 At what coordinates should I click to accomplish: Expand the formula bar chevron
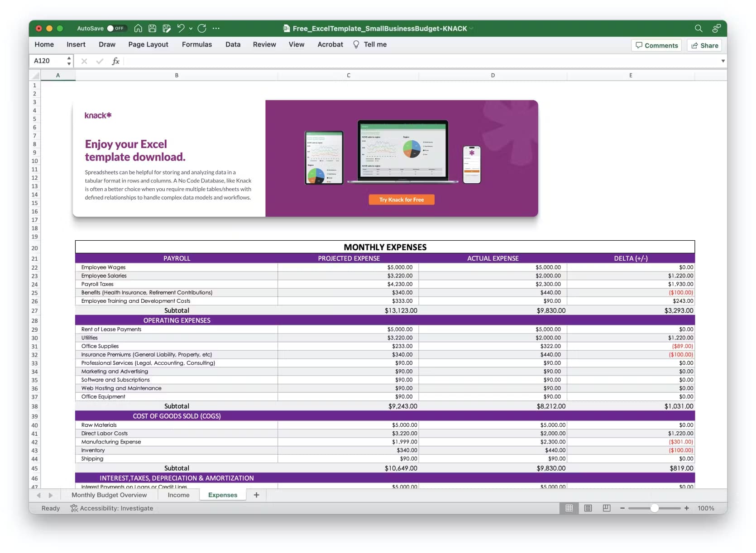(723, 61)
